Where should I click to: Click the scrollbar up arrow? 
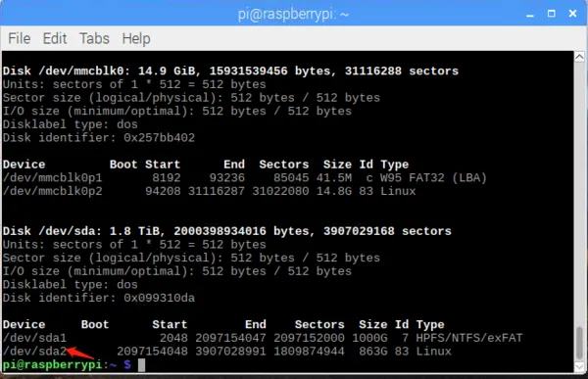579,57
